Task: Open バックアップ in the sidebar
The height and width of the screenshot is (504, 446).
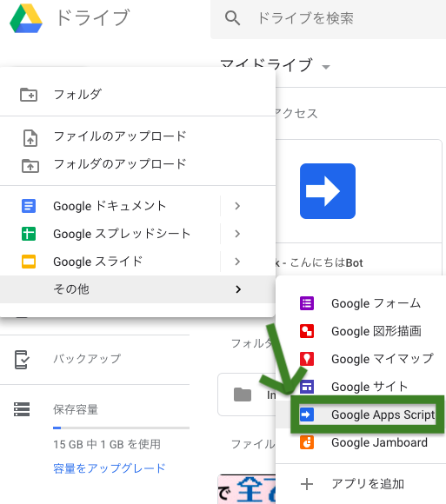Action: coord(87,359)
